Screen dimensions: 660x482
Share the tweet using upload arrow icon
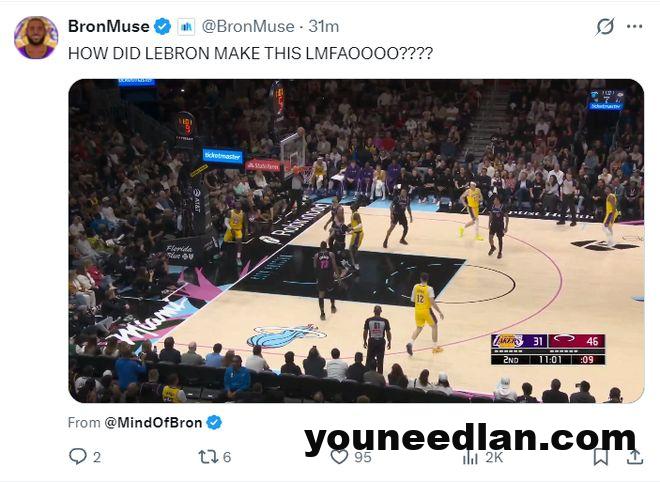click(x=634, y=457)
